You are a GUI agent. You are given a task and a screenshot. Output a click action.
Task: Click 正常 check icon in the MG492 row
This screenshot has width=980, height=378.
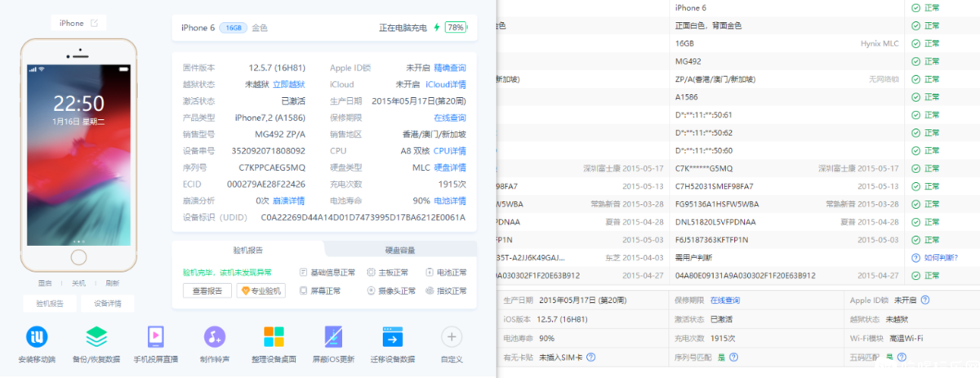coord(915,61)
